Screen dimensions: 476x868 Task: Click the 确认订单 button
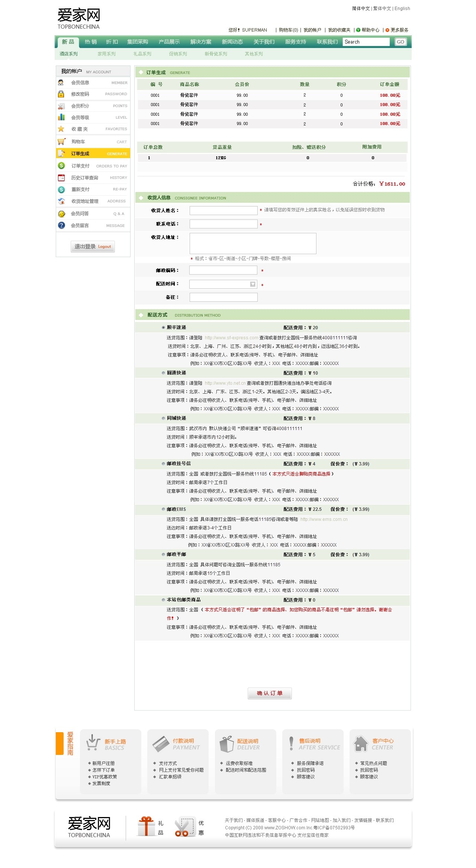coord(270,693)
